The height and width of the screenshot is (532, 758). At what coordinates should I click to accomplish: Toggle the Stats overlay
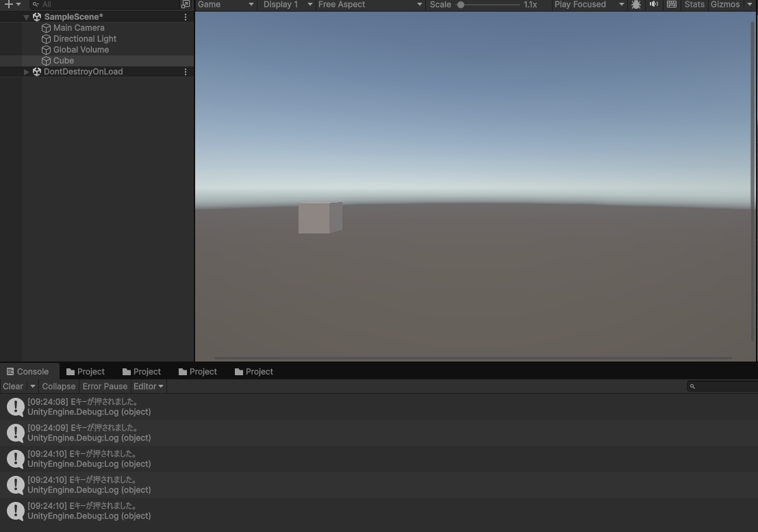[x=694, y=4]
